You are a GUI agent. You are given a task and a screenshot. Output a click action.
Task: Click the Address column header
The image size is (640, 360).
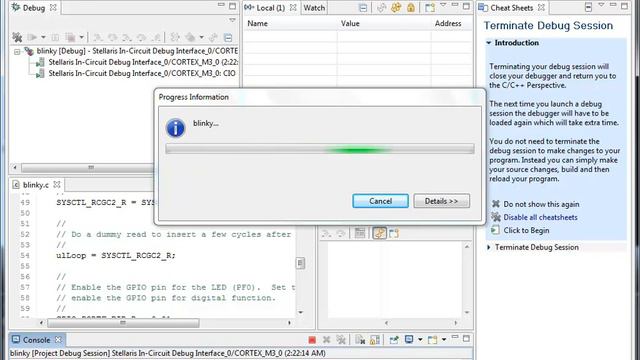click(452, 24)
